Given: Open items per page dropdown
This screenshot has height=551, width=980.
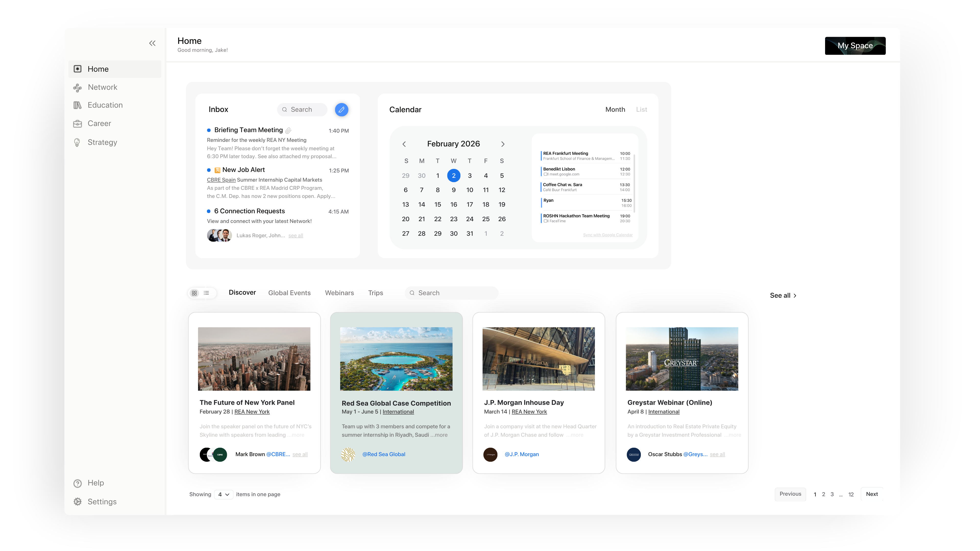Looking at the screenshot, I should coord(223,494).
